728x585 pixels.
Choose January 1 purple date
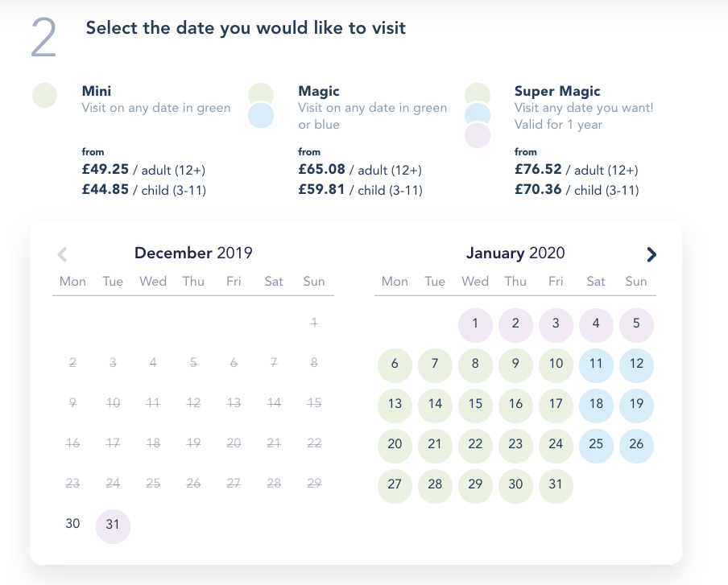tap(475, 323)
